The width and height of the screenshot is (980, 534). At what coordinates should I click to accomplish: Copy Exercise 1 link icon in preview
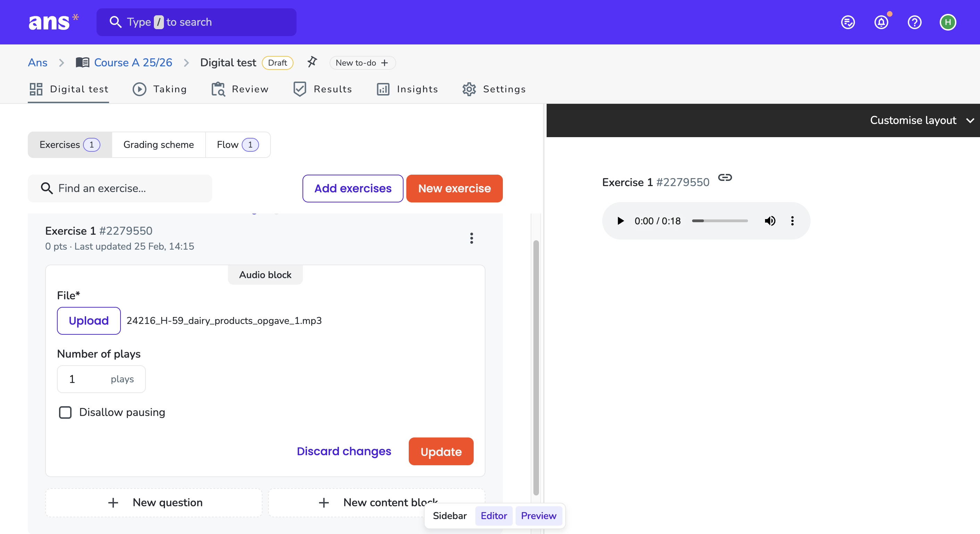(x=725, y=178)
